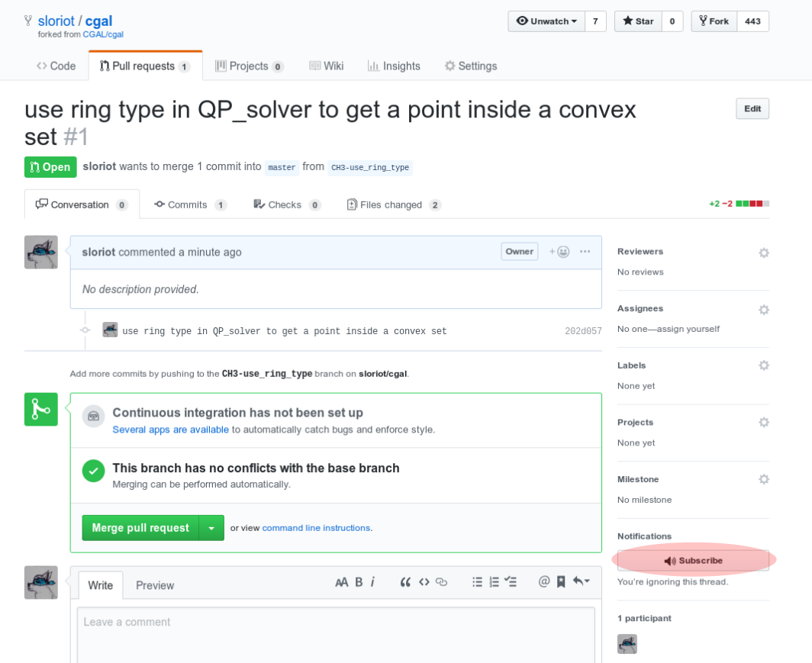
Task: Click the master branch label
Action: pyautogui.click(x=282, y=168)
